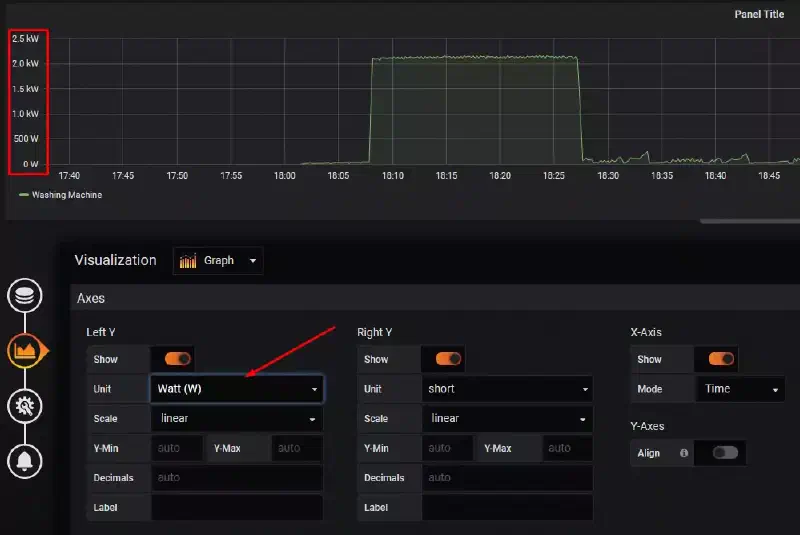Change the X-Axis Mode Time dropdown

tap(740, 389)
